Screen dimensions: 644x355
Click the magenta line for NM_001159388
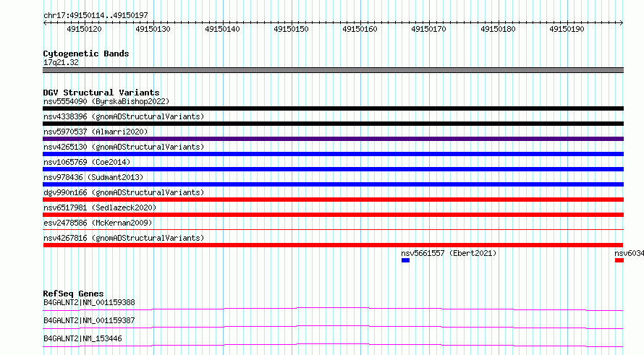333,309
